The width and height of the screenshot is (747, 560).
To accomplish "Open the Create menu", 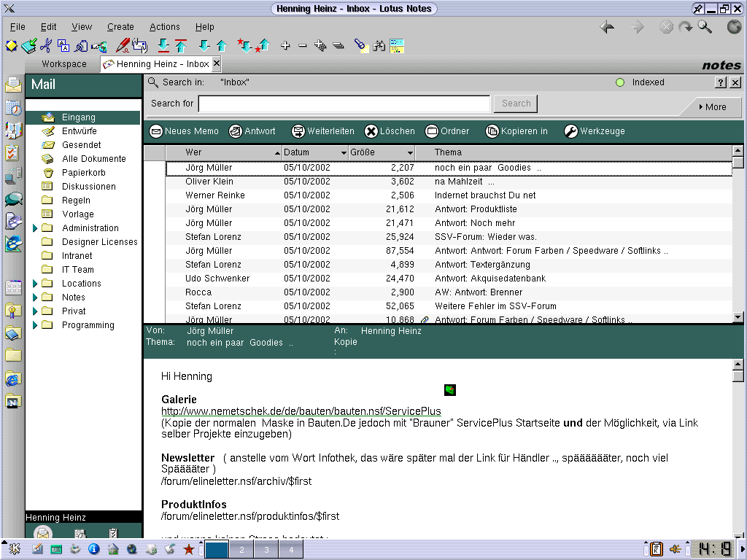I will (120, 27).
